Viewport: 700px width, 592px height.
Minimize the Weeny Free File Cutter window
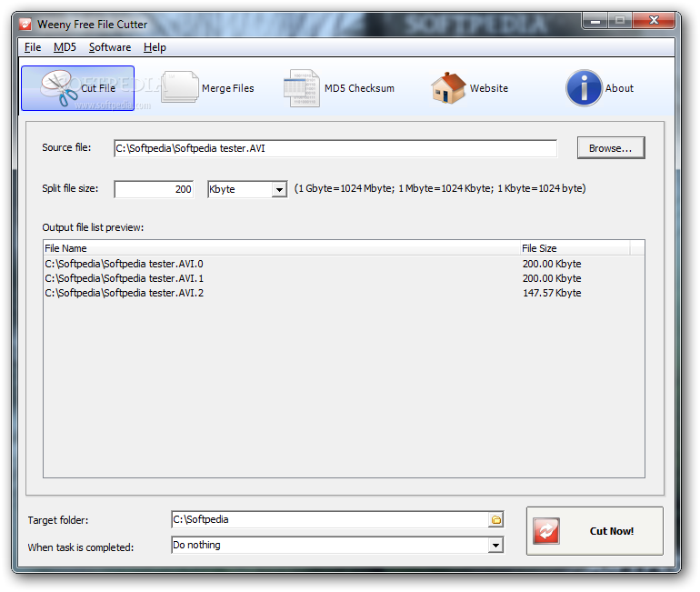pos(595,21)
